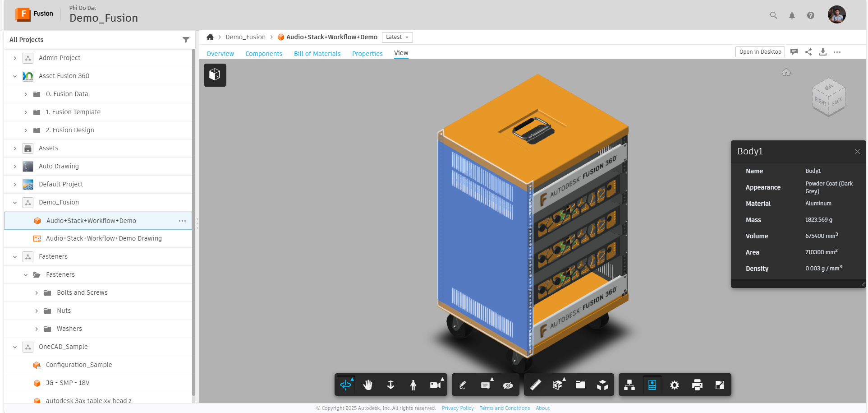The height and width of the screenshot is (413, 868).
Task: Open the Privacy Policy link
Action: point(458,408)
